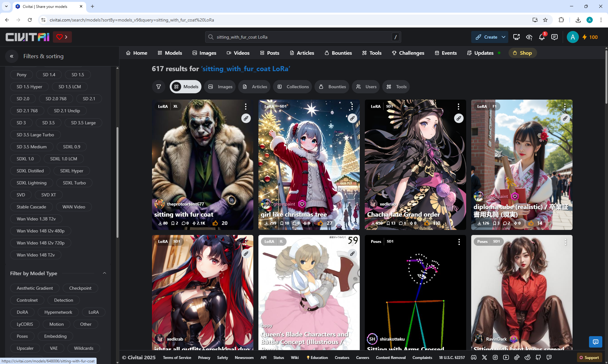
Task: Toggle the SDXL 1.0 base model filter
Action: pos(25,159)
